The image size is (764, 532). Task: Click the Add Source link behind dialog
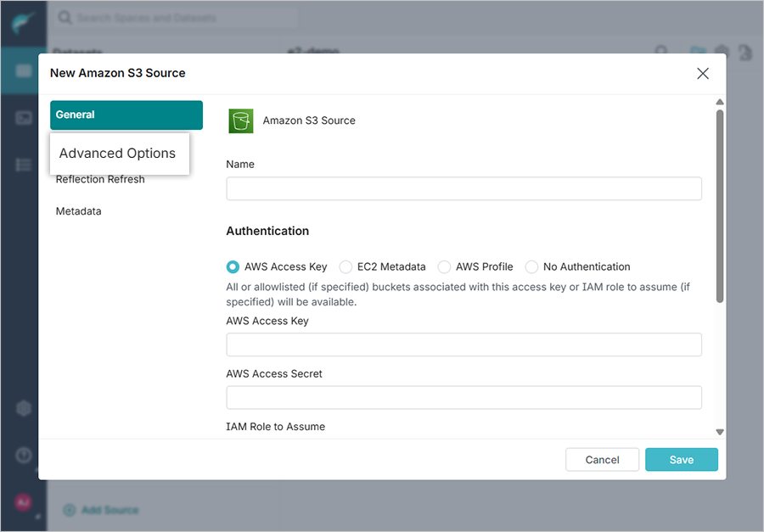point(101,510)
